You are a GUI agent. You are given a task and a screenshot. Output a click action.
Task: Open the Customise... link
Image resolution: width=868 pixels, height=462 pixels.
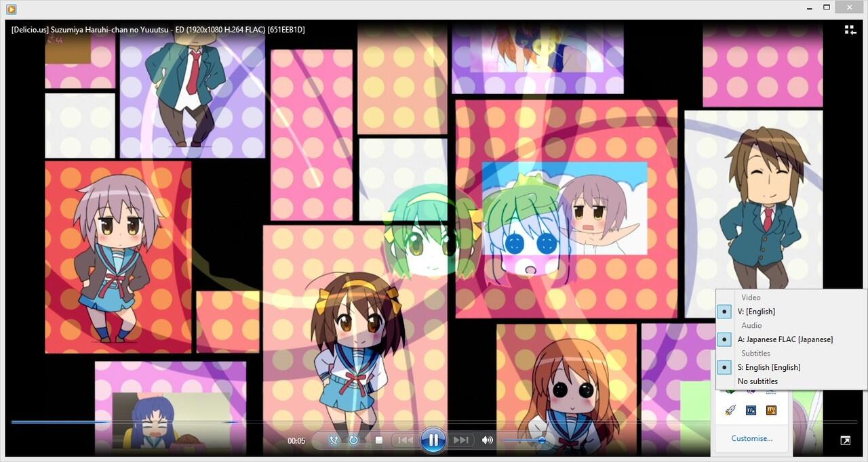751,438
